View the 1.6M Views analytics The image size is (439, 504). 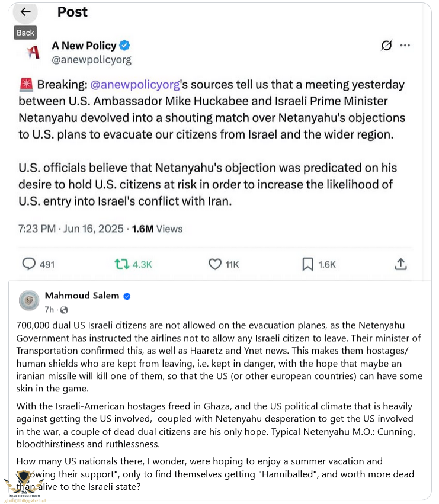pyautogui.click(x=159, y=229)
